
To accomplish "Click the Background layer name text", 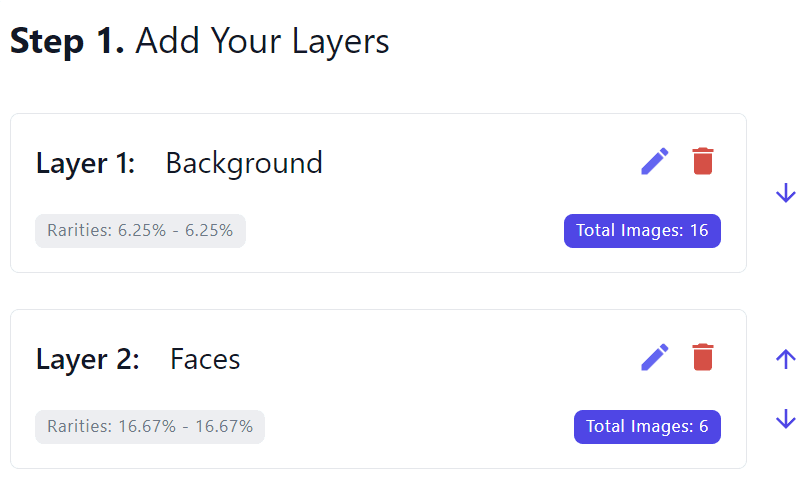I will coord(244,164).
